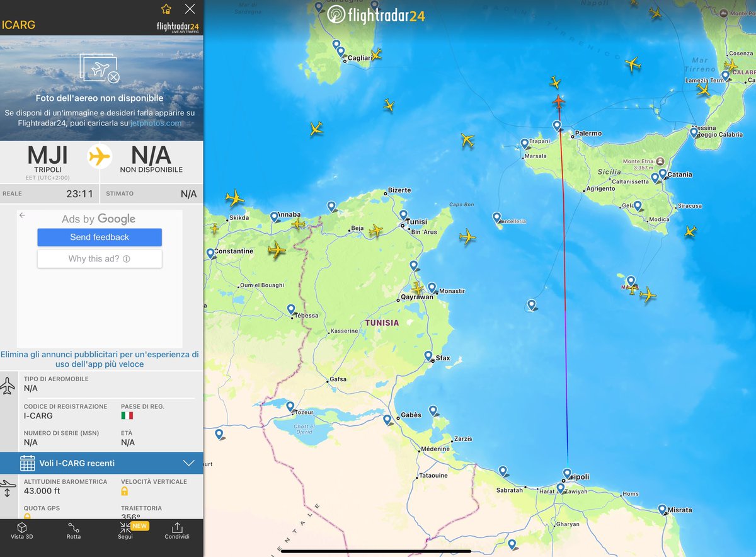The width and height of the screenshot is (756, 557).
Task: Click the Constantine airport pin
Action: [210, 254]
